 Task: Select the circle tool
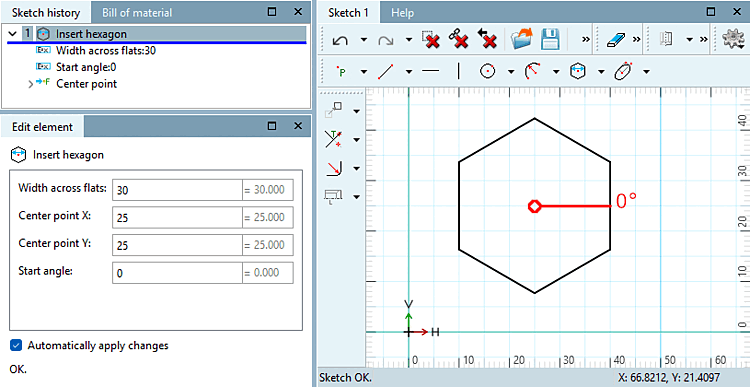(x=487, y=72)
